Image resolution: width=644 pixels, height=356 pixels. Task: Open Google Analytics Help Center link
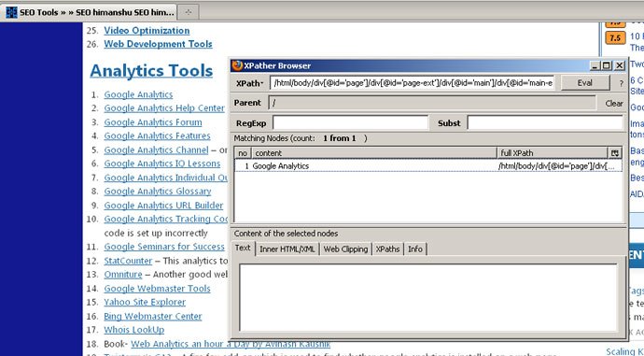pyautogui.click(x=164, y=108)
